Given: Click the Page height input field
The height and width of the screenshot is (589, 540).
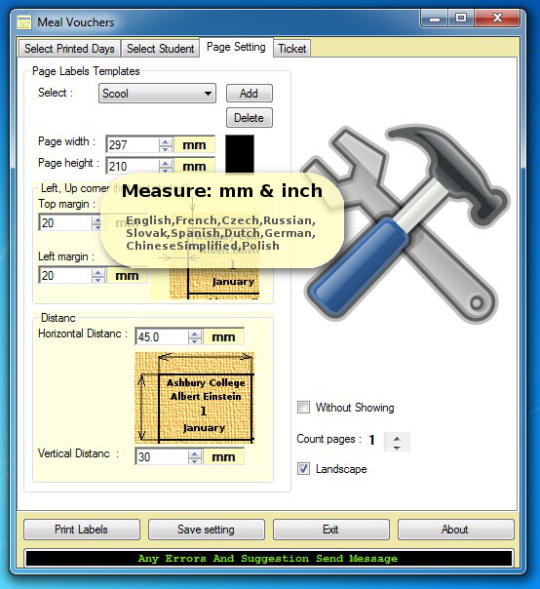Looking at the screenshot, I should tap(132, 166).
